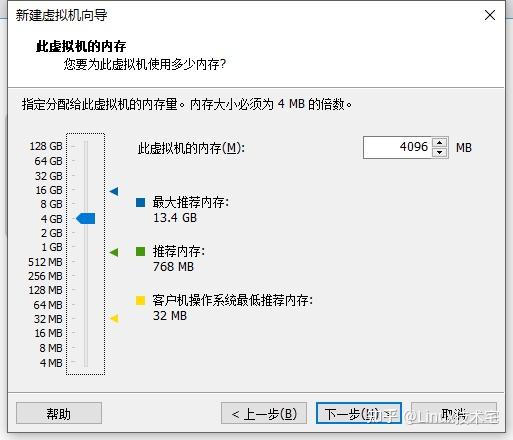Click the 32 MB minimum memory value text
The image size is (513, 440).
coord(170,316)
